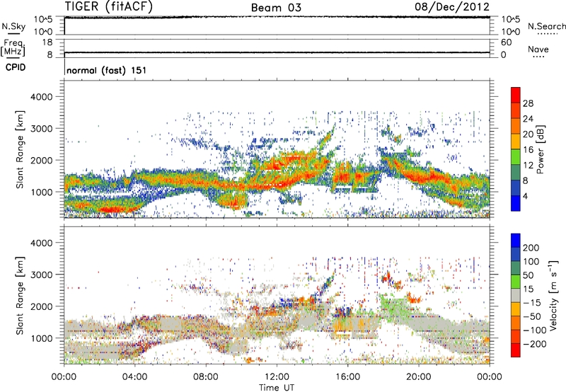Screen dimensions: 566x392
Task: Click the normal (fast) 151 text
Action: (107, 70)
